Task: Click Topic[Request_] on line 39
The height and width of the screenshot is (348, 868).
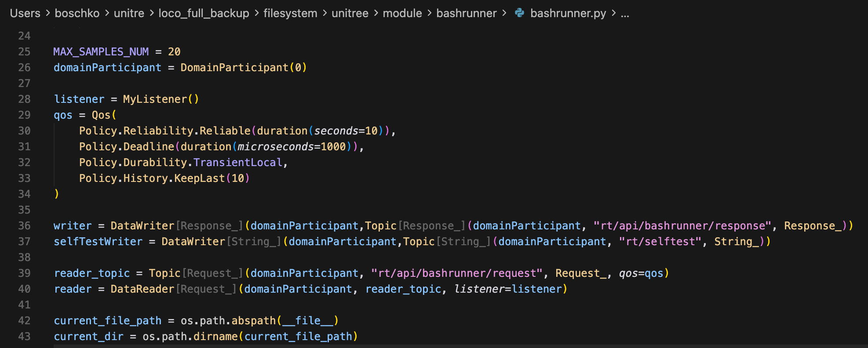Action: 196,273
